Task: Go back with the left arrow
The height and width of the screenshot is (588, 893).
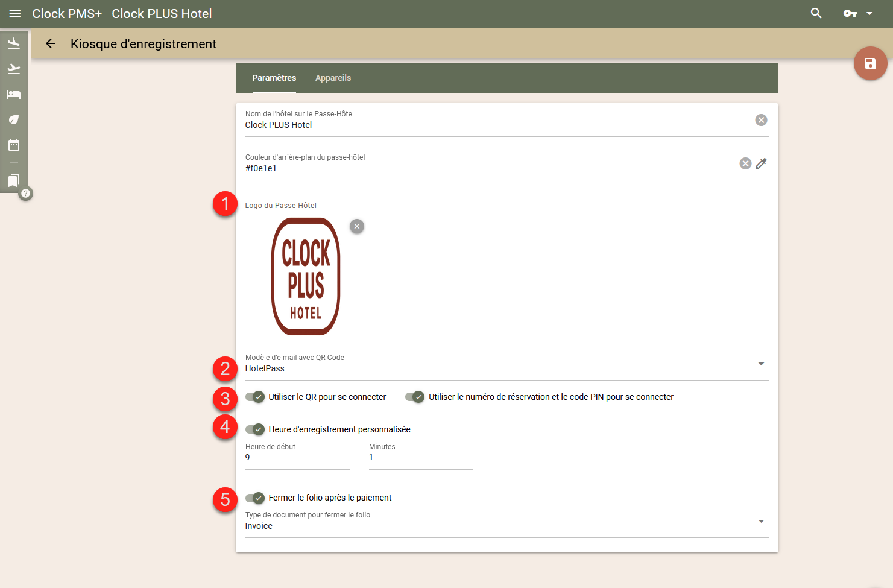Action: coord(51,43)
